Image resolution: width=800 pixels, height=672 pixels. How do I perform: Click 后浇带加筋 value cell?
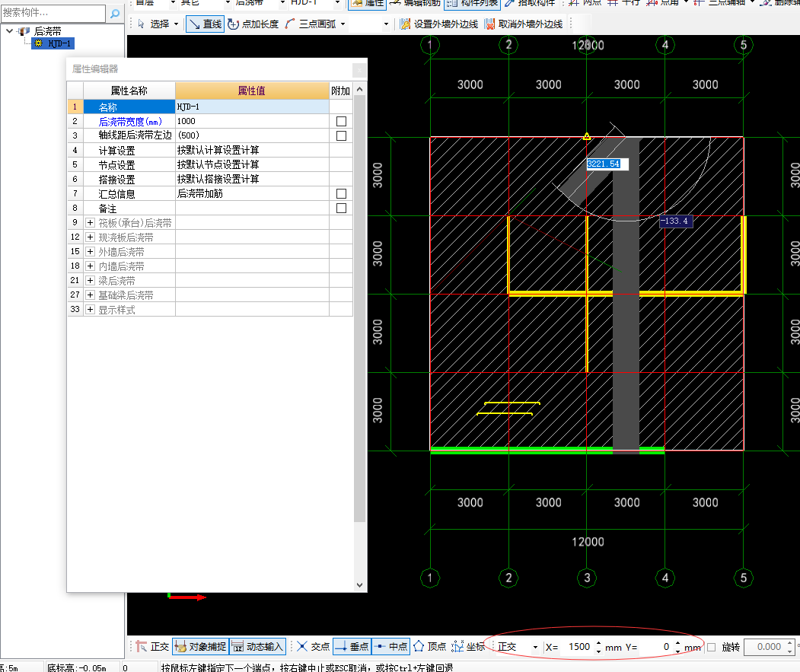[x=252, y=194]
